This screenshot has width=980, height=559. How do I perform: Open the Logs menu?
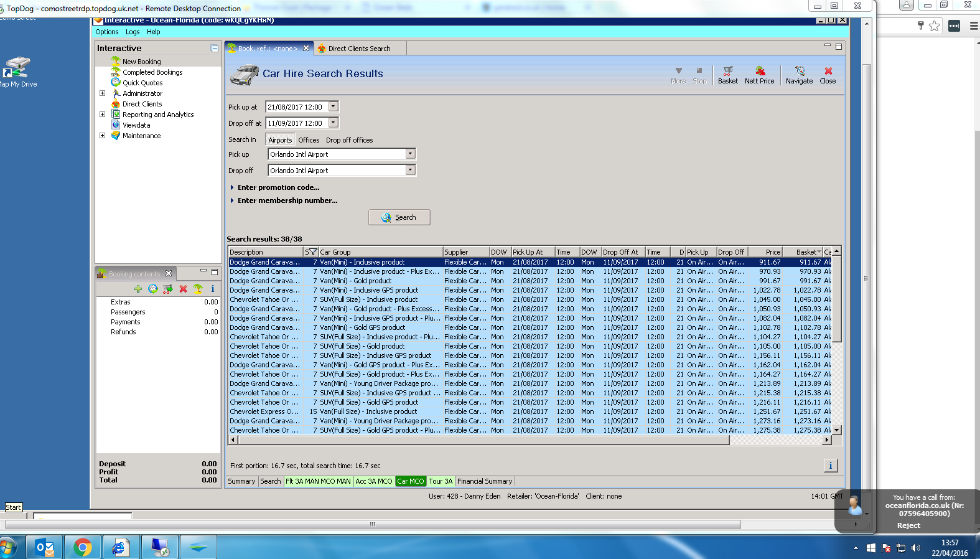click(x=133, y=32)
